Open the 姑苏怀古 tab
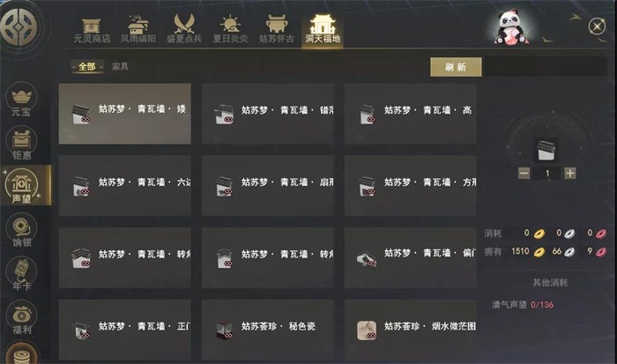The image size is (617, 364). click(x=276, y=29)
